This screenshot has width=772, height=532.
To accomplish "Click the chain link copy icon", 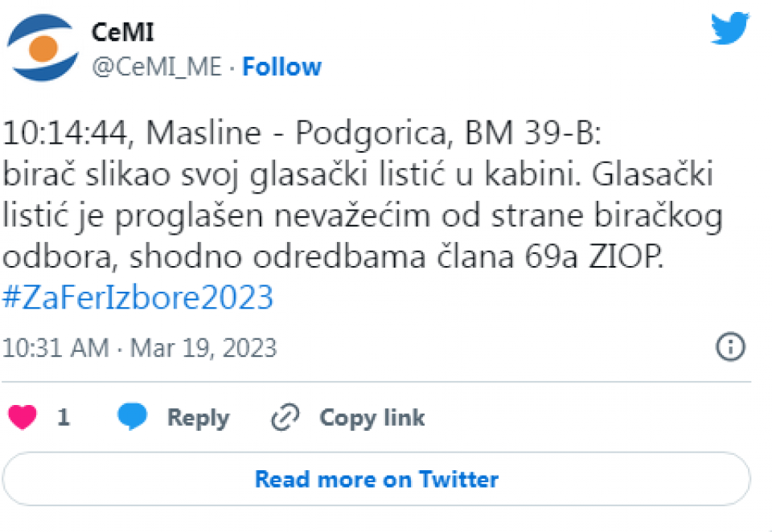I will 285,418.
